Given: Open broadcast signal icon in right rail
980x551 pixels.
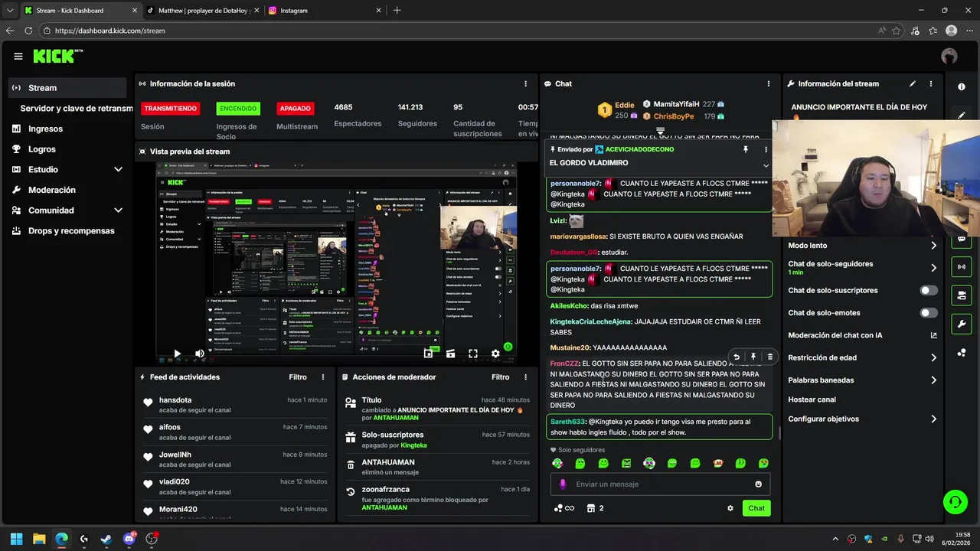Looking at the screenshot, I should pos(962,267).
